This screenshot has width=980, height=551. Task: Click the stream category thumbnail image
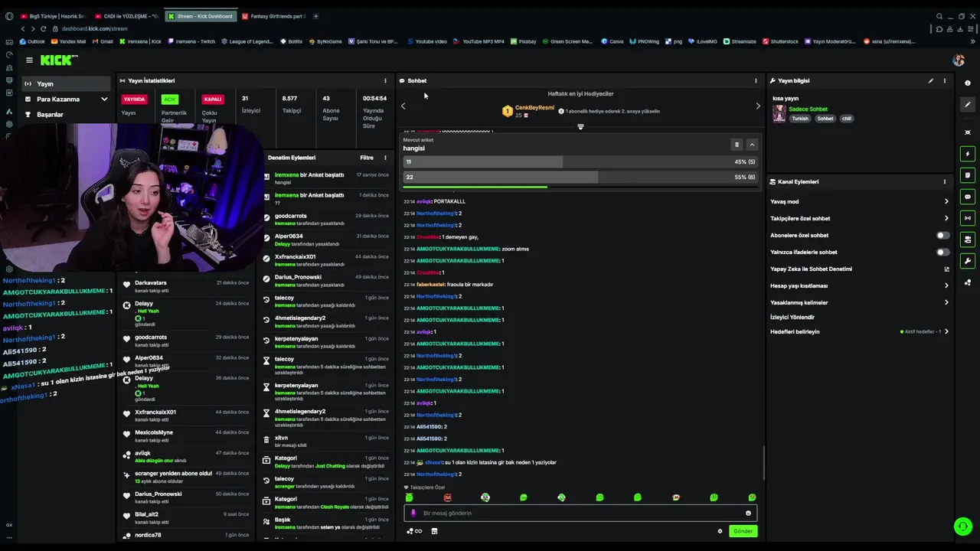(779, 113)
